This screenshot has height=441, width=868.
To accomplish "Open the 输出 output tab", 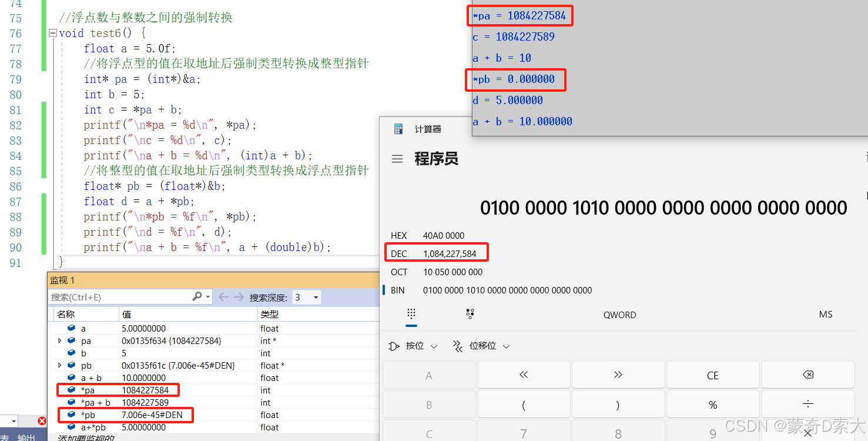I will coord(26,437).
